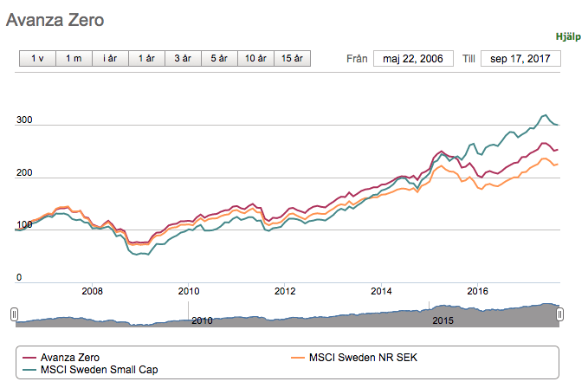
Task: Select the 1 år time range button
Action: pyautogui.click(x=146, y=59)
